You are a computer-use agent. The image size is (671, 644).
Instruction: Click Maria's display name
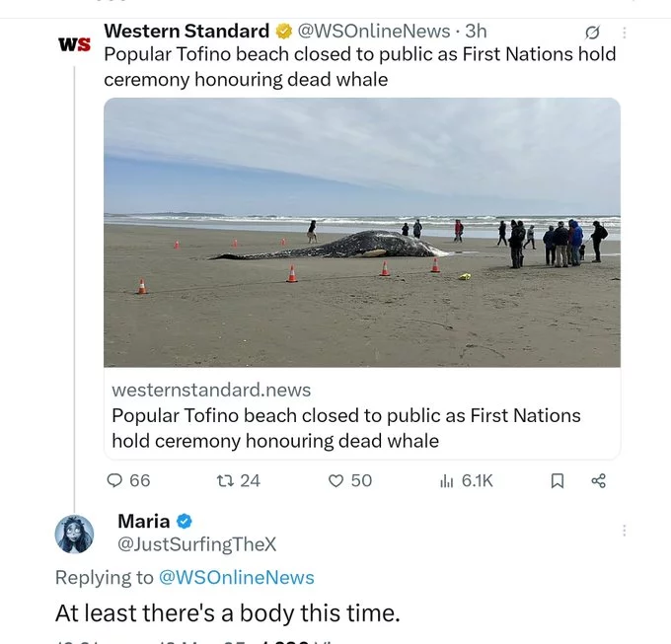pos(144,521)
